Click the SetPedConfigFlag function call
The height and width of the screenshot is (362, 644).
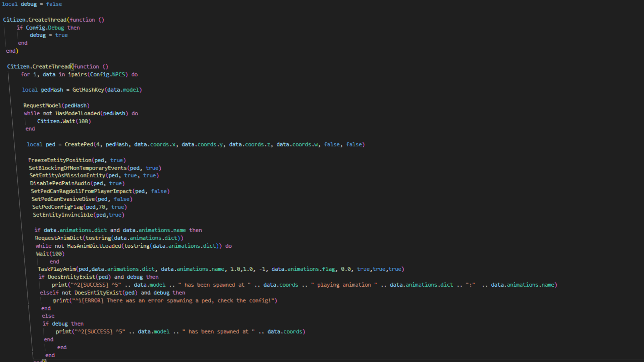pos(57,207)
